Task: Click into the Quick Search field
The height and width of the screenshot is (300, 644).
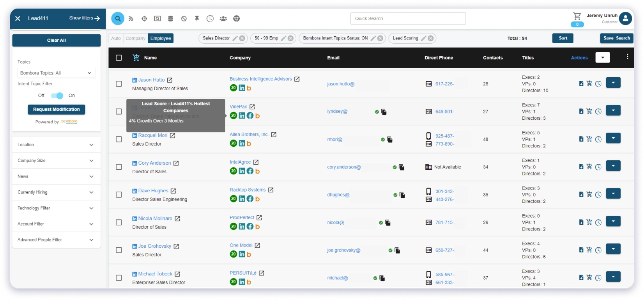Action: [408, 19]
